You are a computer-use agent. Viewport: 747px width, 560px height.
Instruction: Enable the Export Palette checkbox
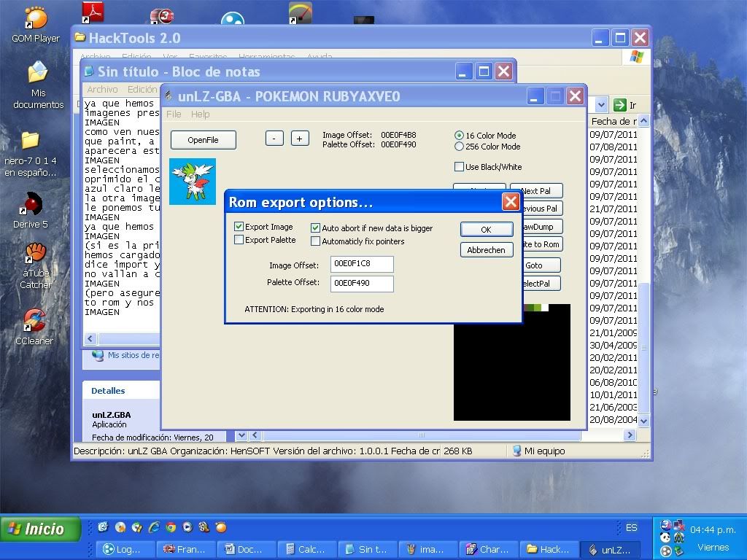click(x=239, y=240)
